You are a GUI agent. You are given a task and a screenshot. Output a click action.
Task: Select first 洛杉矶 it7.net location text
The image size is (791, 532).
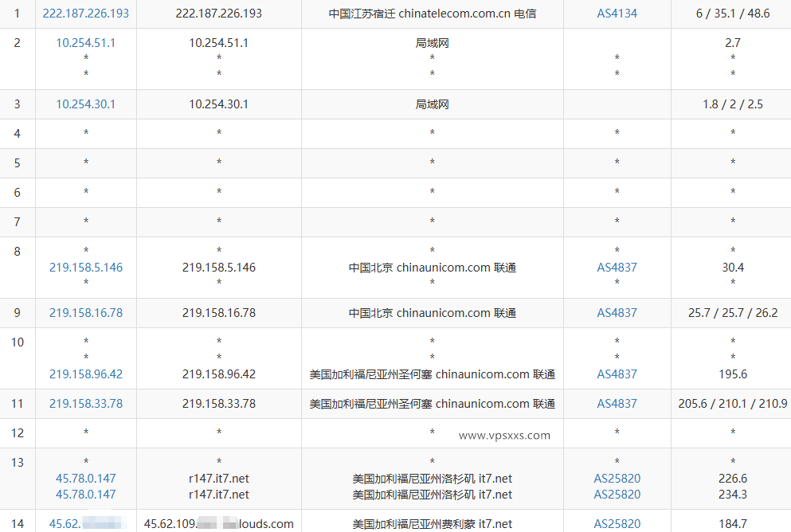[x=433, y=479]
